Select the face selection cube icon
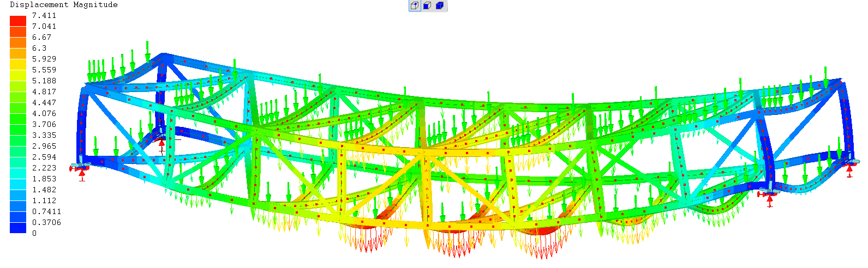Image resolution: width=868 pixels, height=268 pixels. 427,6
